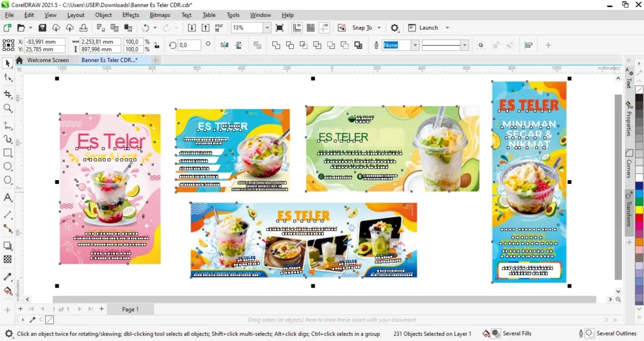Open the Properties docker

pos(629,119)
